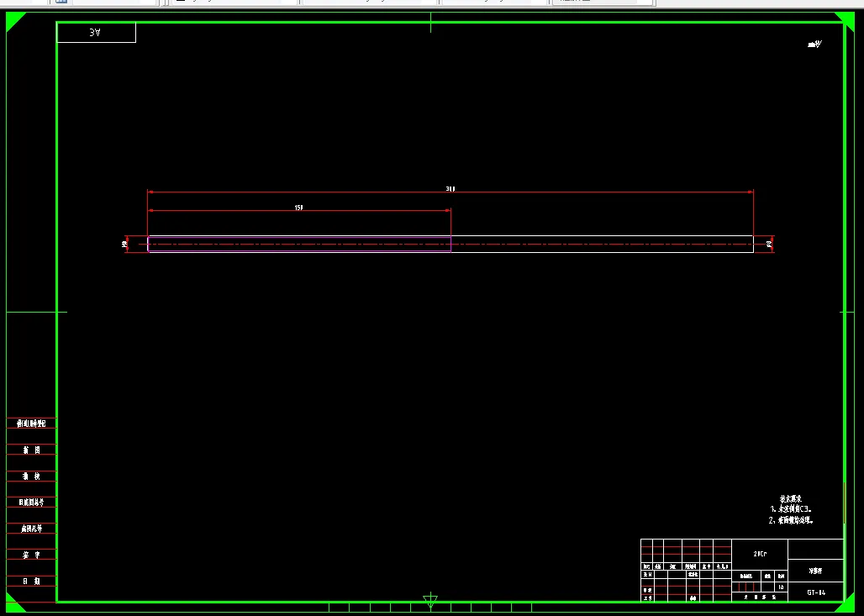Pick the diameter dimension at shaft's left end
Screen dimensions: 864x616
[x=124, y=244]
